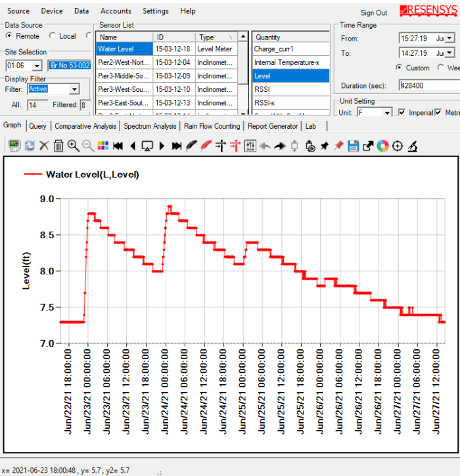
Task: Click the blue floppy disk save icon
Action: click(x=353, y=146)
